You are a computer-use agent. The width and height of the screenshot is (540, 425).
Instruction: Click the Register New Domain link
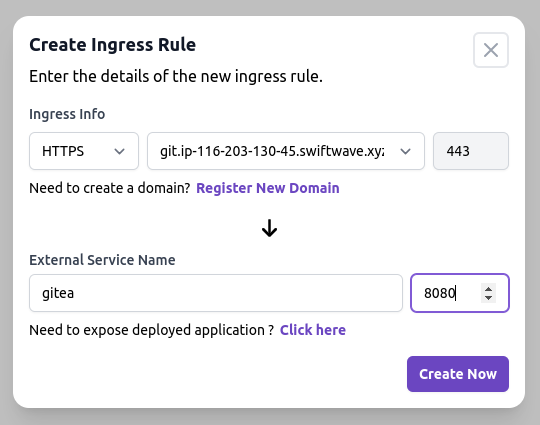[x=268, y=188]
